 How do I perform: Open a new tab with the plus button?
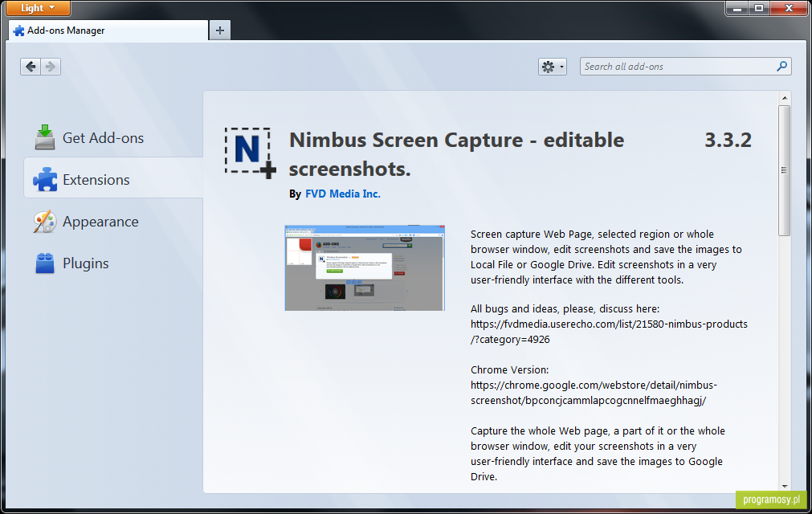220,31
